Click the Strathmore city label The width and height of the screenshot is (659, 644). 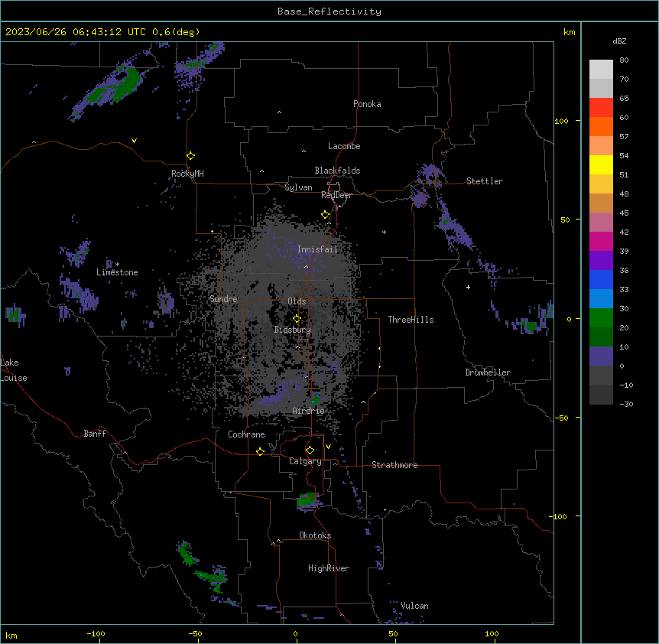point(394,465)
